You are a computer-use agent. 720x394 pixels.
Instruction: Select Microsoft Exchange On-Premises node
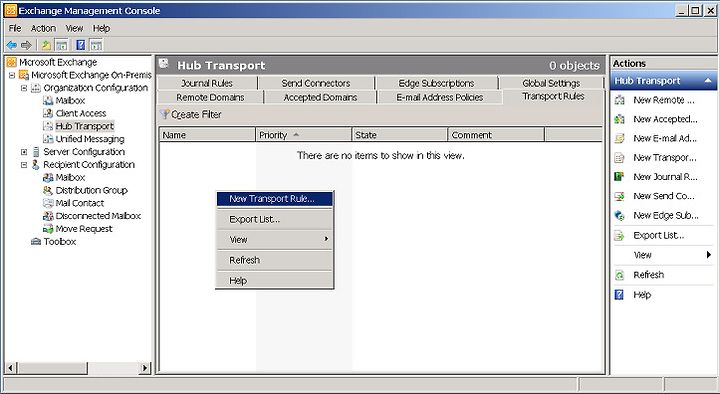[x=91, y=75]
